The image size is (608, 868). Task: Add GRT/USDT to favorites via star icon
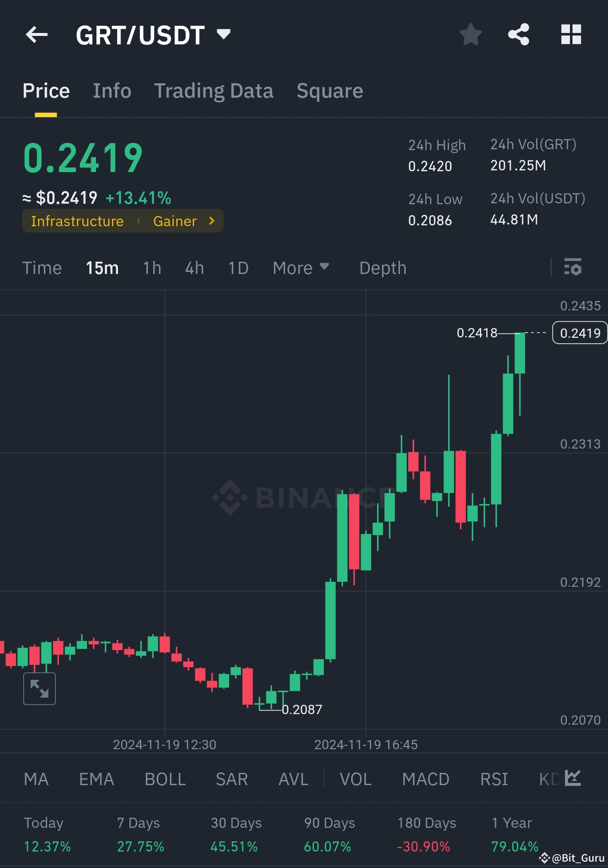[x=471, y=36]
